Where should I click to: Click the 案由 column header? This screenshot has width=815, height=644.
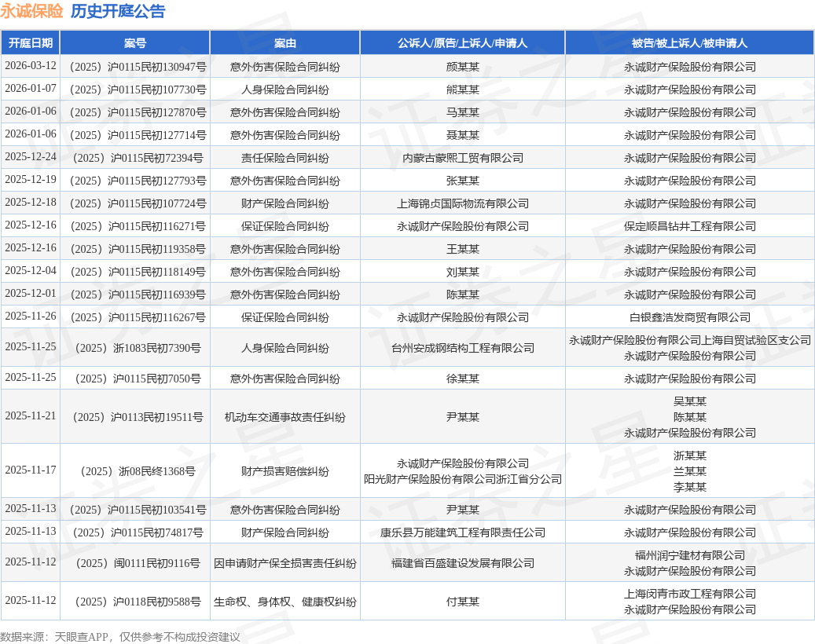285,43
